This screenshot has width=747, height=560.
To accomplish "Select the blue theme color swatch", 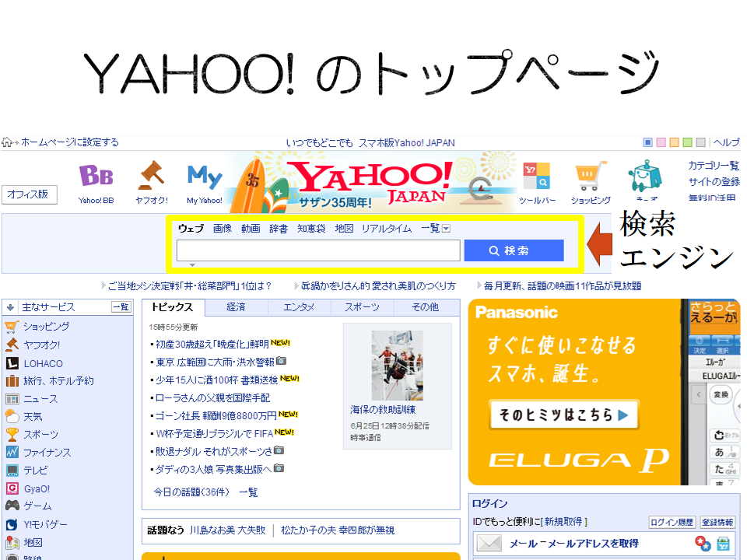I will click(647, 142).
